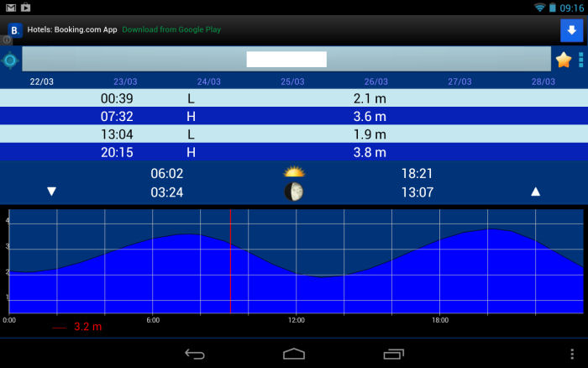Tap the compass location icon

click(10, 60)
